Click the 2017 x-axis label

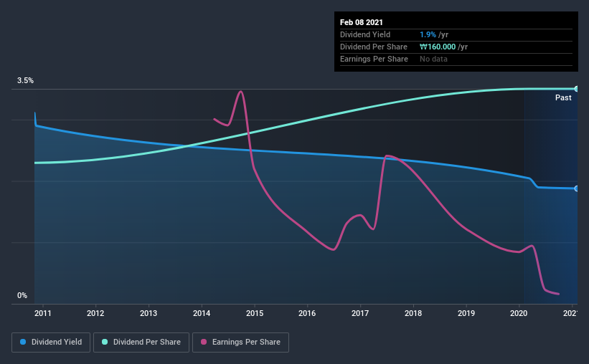[x=360, y=313]
